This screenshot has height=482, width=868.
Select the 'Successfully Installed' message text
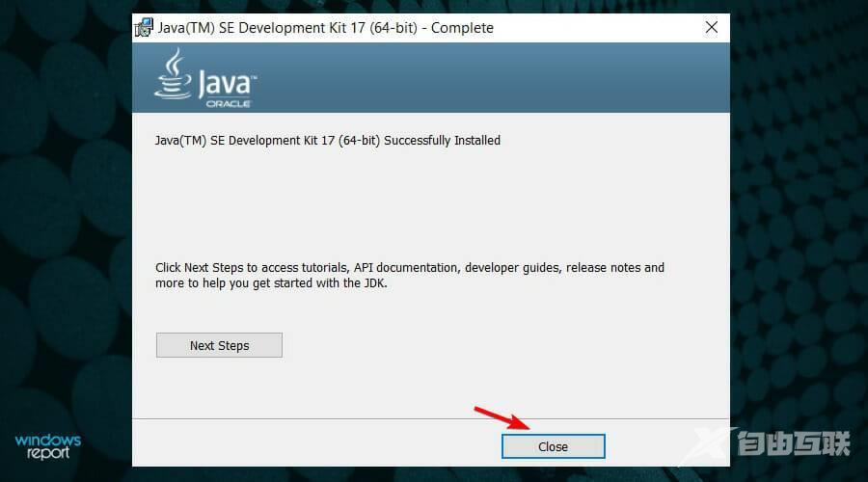click(x=327, y=141)
